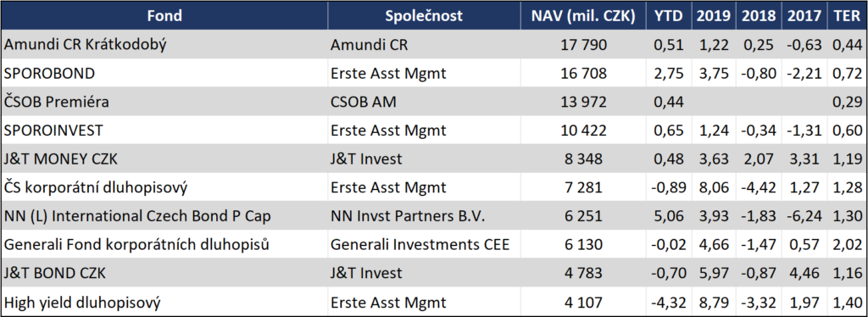
Task: Click the ČSOB Premiéra fund cell
Action: 164,102
